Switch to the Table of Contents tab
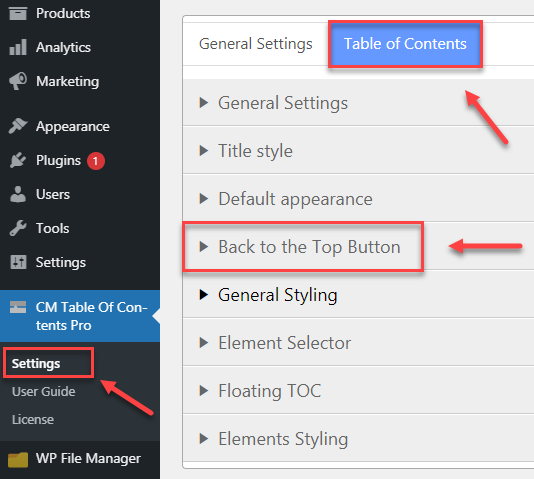 (405, 44)
